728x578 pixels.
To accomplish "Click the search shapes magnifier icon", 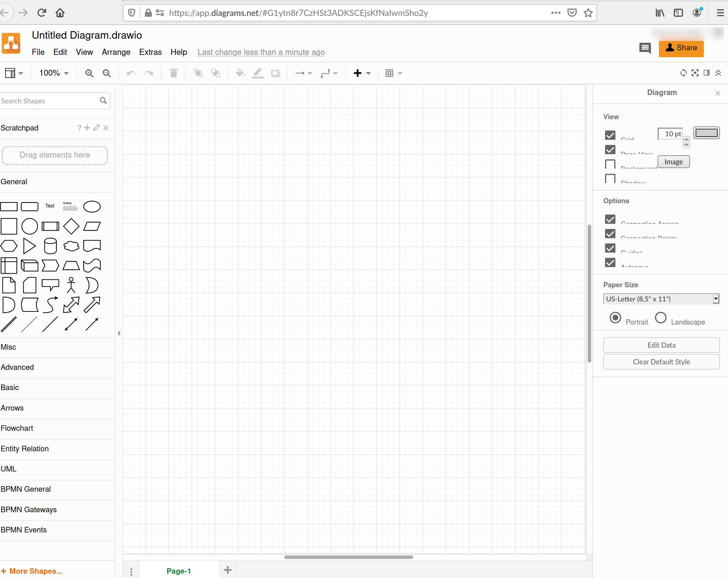I will point(103,100).
